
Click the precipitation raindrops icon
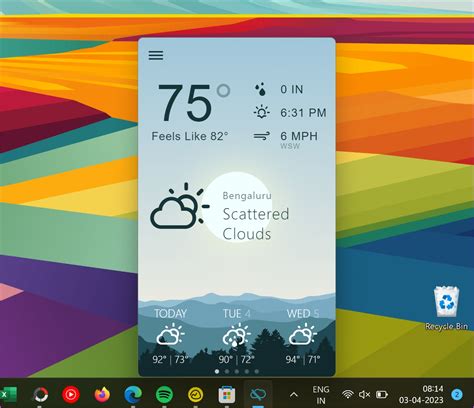click(x=261, y=89)
